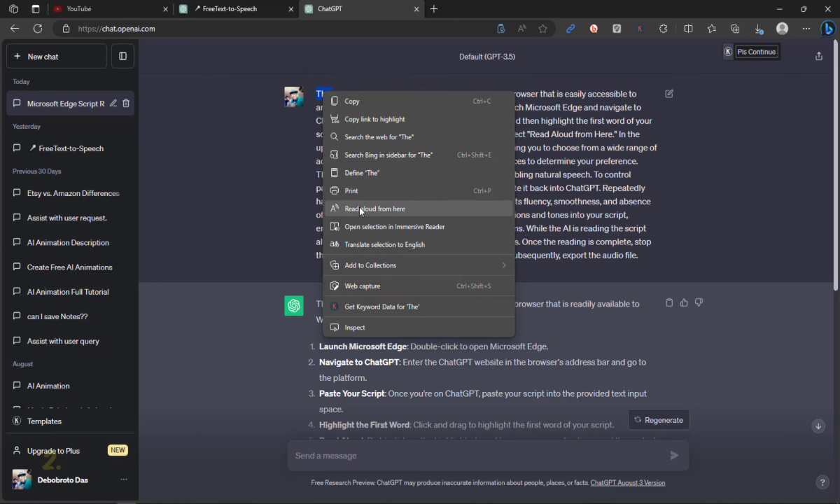Click the Send a message input field

tap(476, 456)
